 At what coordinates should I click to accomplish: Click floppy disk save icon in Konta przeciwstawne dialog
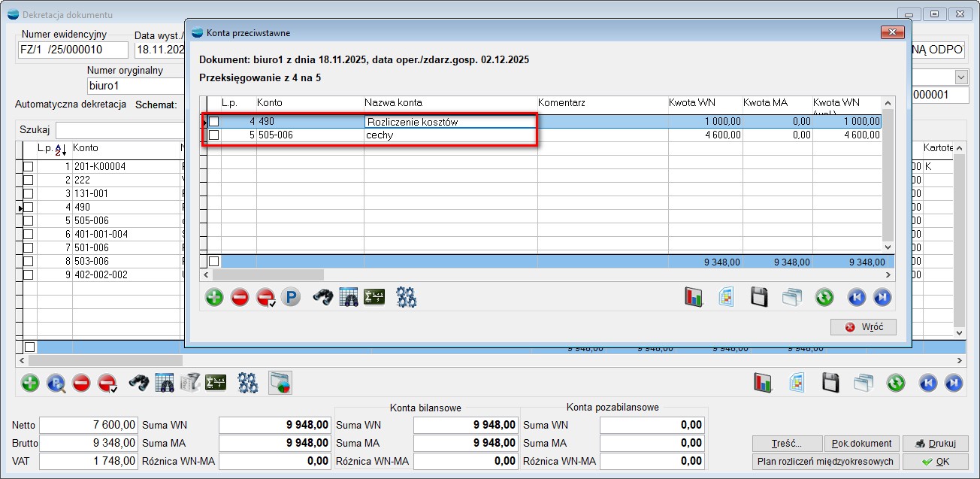(x=759, y=297)
